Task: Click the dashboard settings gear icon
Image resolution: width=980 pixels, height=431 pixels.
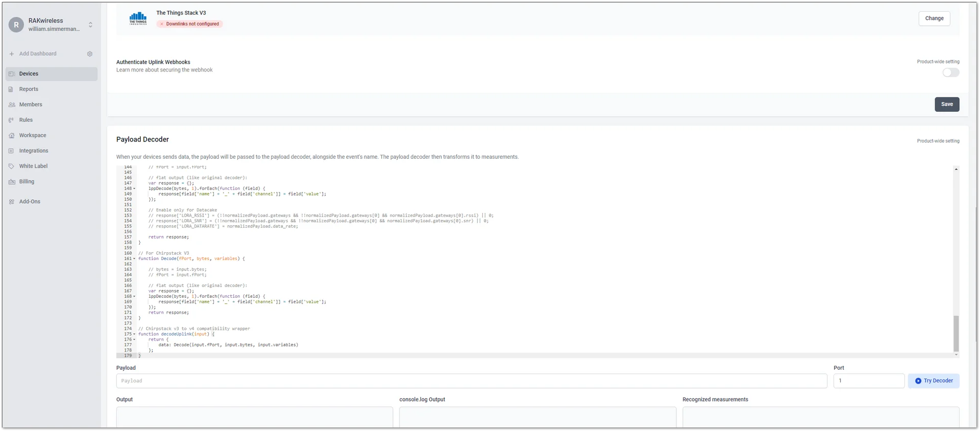Action: coord(90,54)
